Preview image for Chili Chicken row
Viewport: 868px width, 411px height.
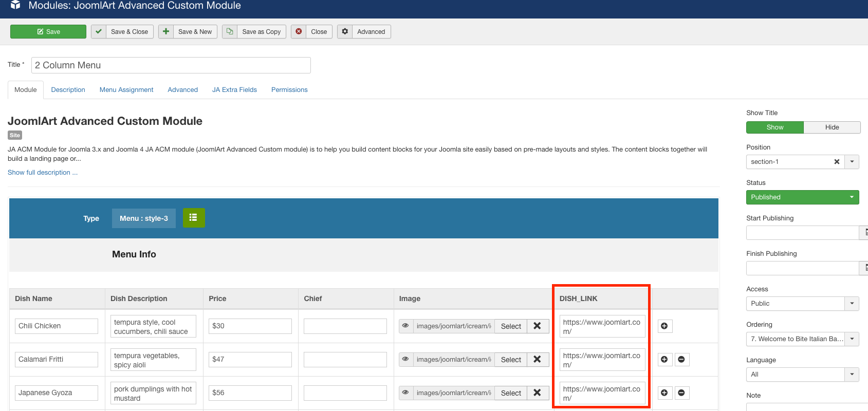tap(405, 326)
